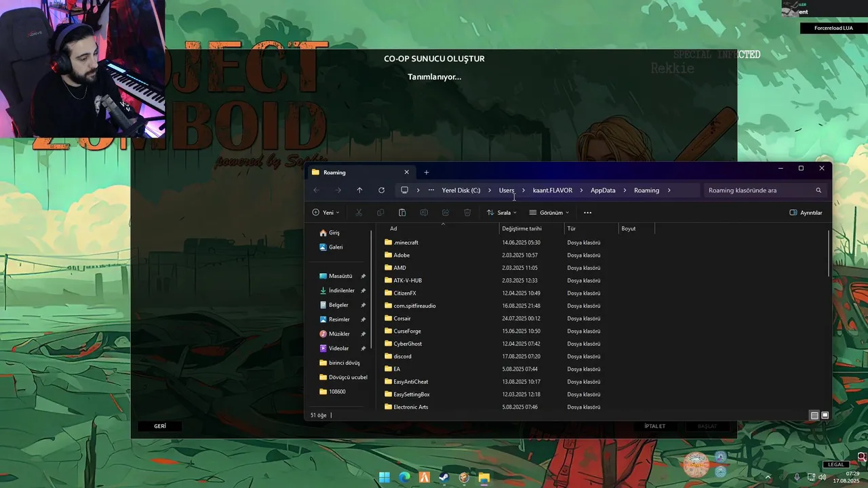Open the Sırala (Sort) dropdown
This screenshot has width=868, height=488.
[501, 213]
